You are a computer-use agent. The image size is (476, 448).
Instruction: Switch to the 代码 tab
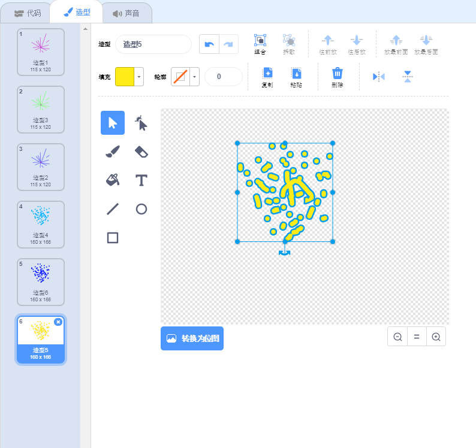coord(27,13)
